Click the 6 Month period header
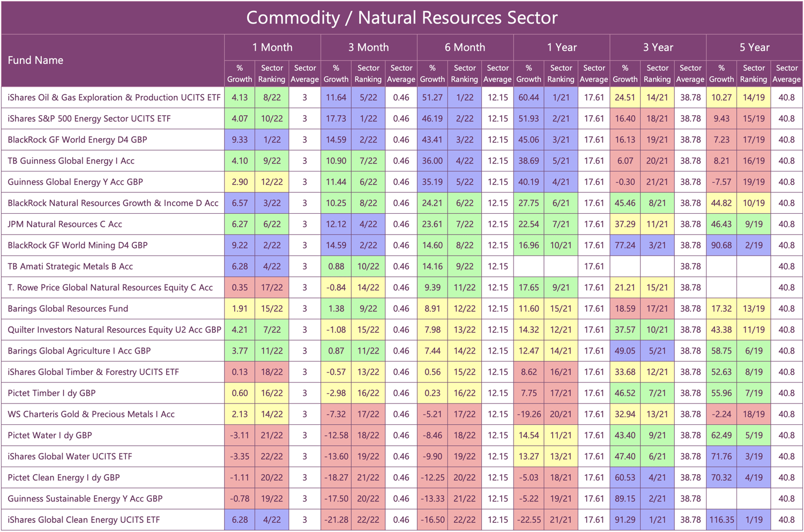 point(465,47)
